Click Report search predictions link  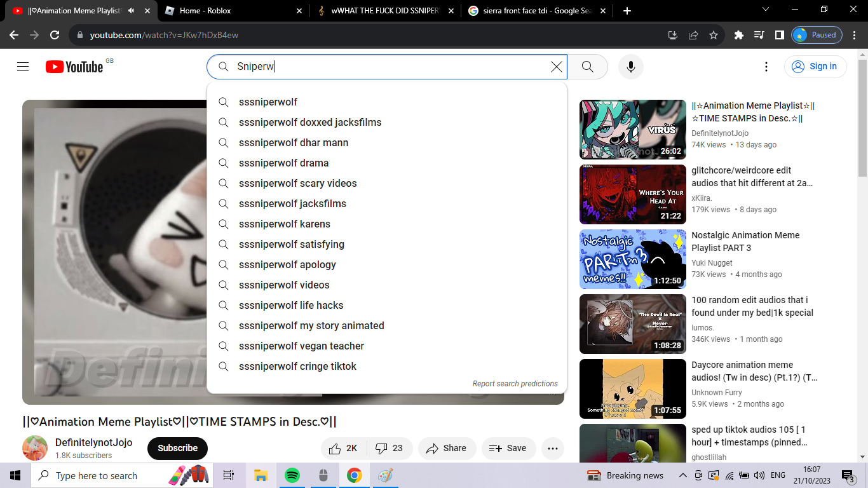pos(515,384)
